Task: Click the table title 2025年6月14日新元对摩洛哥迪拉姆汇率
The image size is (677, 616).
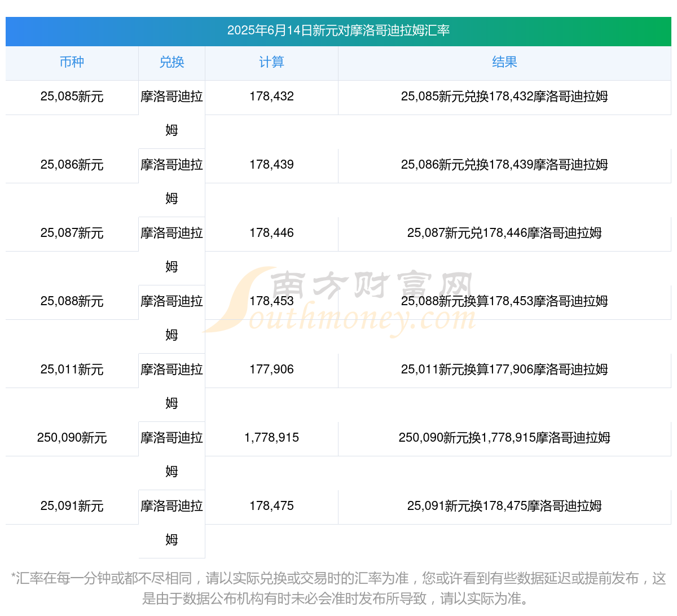Action: pos(338,30)
